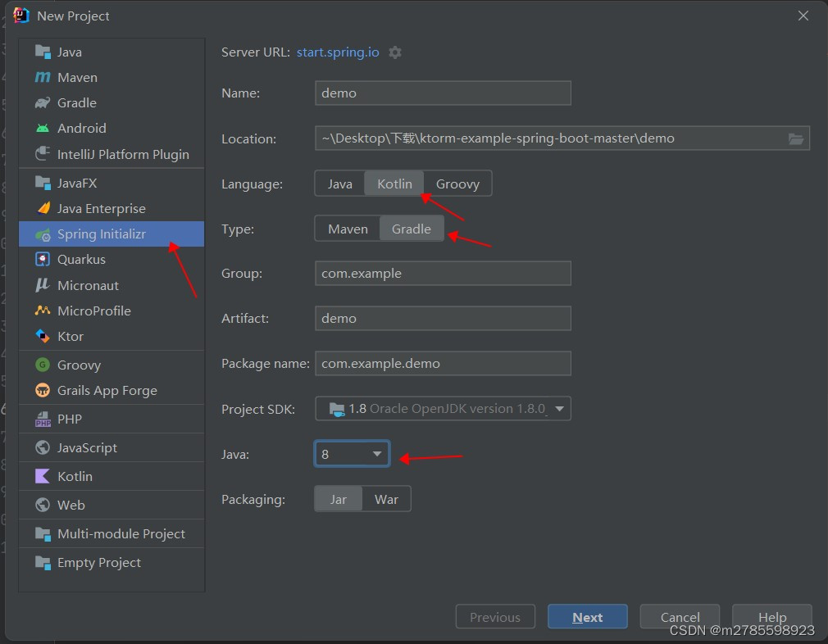Edit the Group field
This screenshot has width=828, height=644.
point(443,273)
